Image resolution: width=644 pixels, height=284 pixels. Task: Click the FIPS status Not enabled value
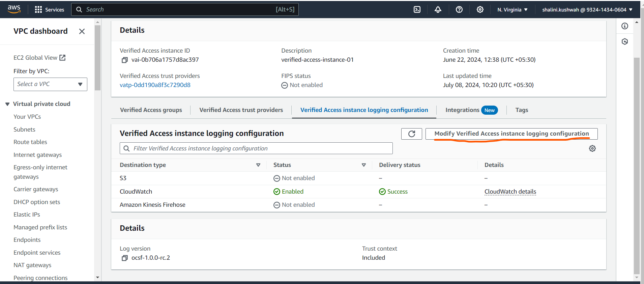[x=302, y=85]
